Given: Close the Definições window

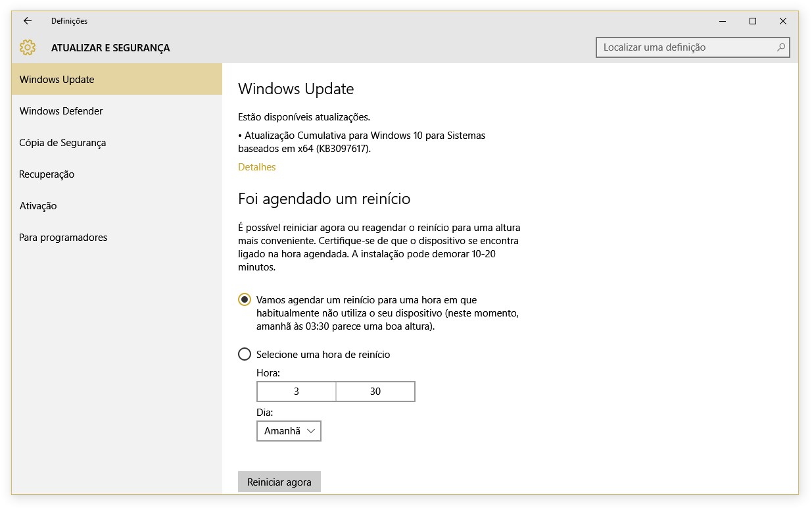Looking at the screenshot, I should [782, 21].
